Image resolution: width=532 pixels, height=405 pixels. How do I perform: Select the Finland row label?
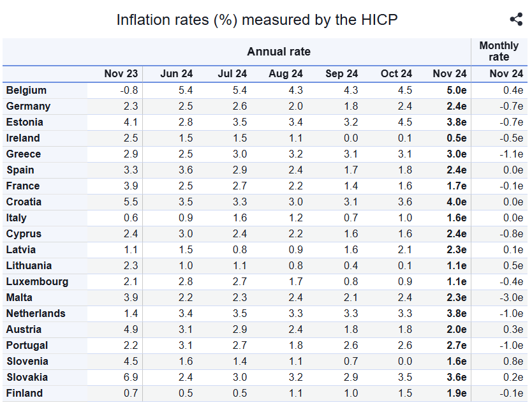[x=24, y=394]
